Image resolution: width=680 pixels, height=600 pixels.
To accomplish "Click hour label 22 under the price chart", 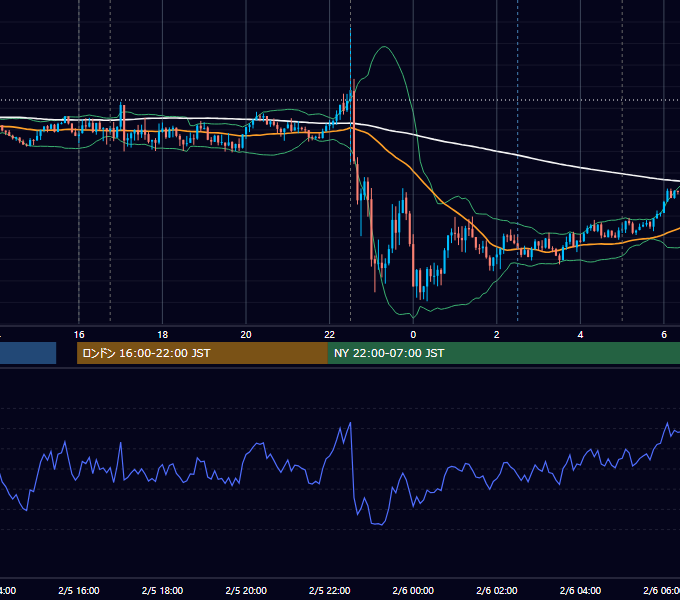I will pyautogui.click(x=330, y=335).
